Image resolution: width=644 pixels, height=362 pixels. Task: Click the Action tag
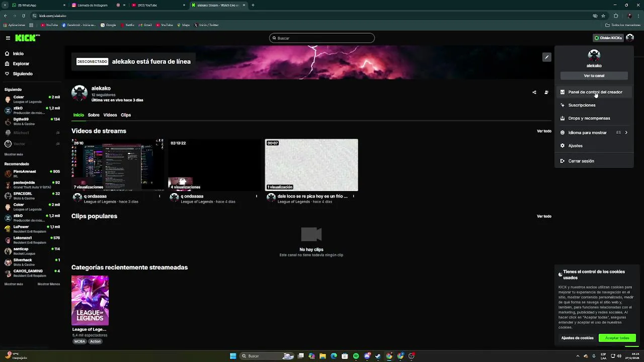[x=95, y=341]
